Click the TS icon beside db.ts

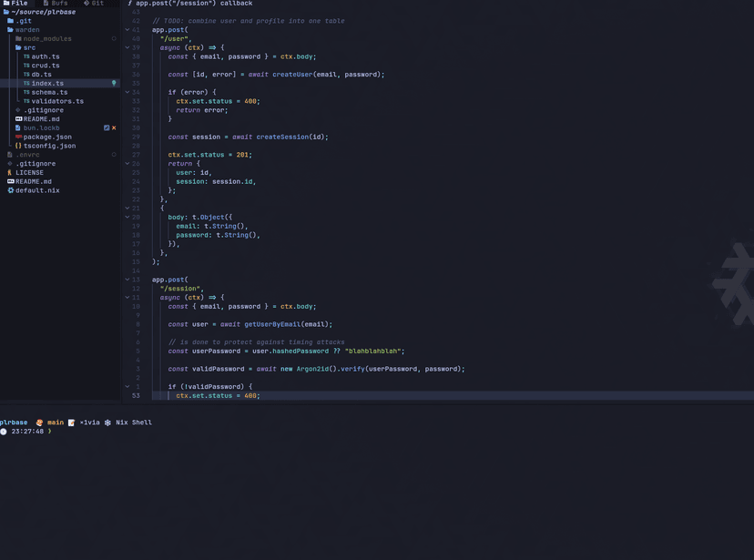[26, 74]
